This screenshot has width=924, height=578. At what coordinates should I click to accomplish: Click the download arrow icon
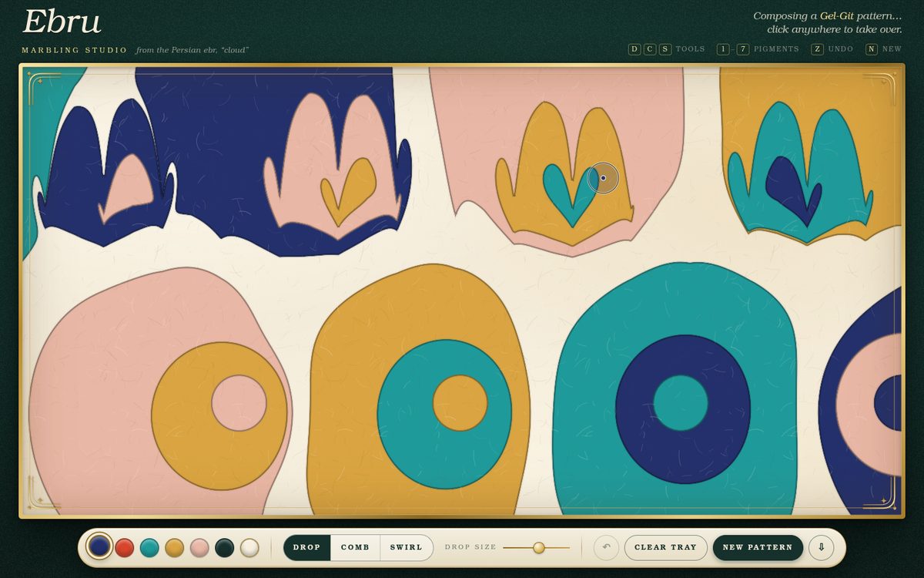point(821,547)
